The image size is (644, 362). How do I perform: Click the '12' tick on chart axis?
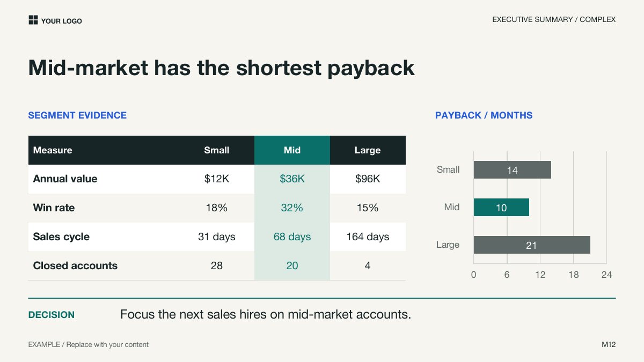tap(540, 275)
